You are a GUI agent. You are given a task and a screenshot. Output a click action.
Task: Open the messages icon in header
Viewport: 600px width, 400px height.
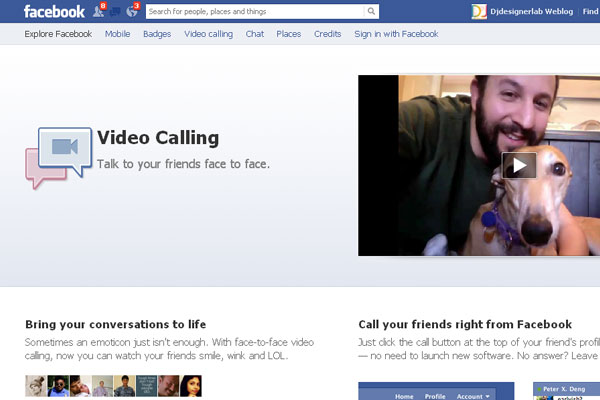[115, 12]
